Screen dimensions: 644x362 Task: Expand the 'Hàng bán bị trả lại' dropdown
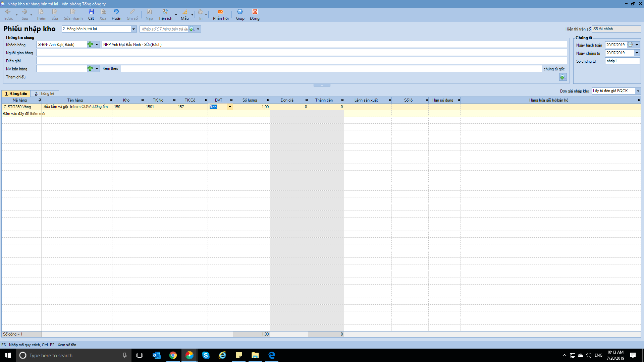click(133, 29)
